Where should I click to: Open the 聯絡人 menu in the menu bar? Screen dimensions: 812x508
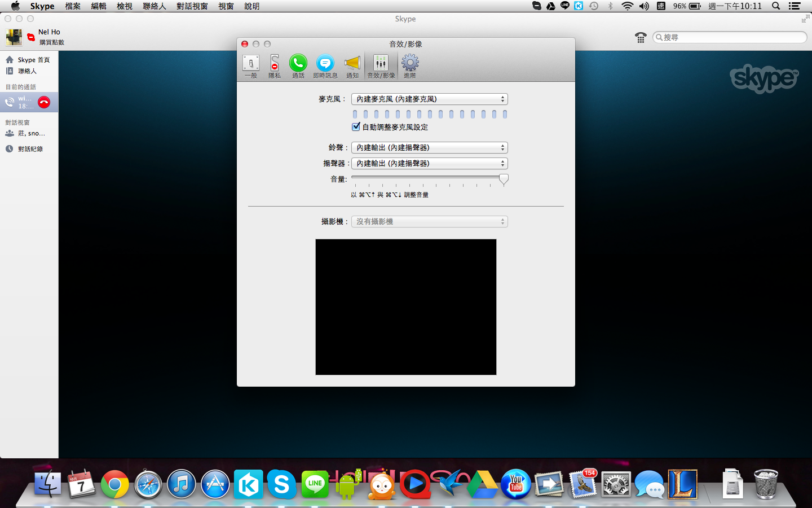pyautogui.click(x=155, y=6)
